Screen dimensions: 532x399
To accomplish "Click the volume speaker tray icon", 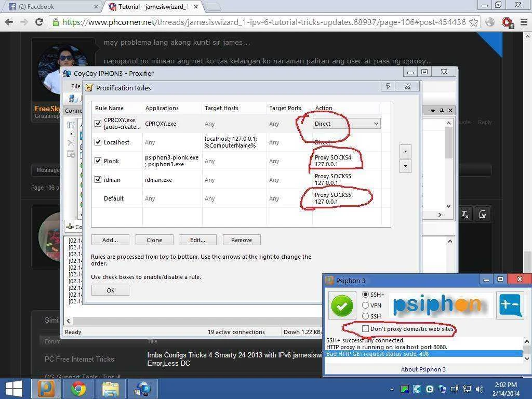I will pyautogui.click(x=480, y=389).
